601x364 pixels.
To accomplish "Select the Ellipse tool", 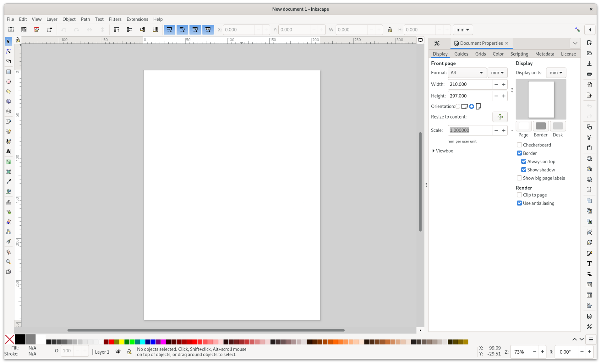I will tap(8, 82).
